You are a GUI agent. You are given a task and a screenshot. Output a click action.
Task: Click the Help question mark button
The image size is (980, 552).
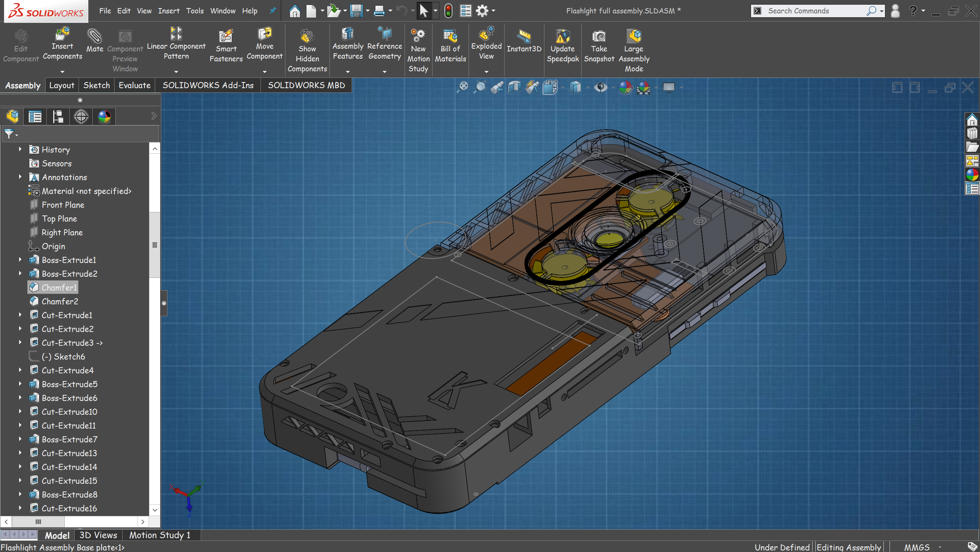point(913,11)
